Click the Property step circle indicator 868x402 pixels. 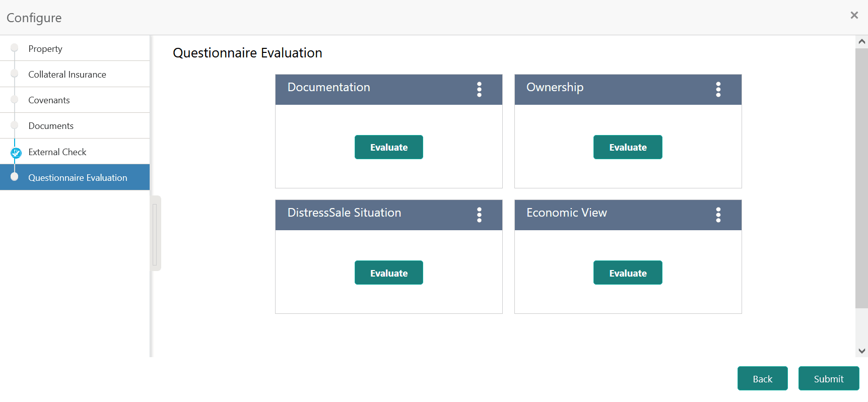[x=15, y=48]
